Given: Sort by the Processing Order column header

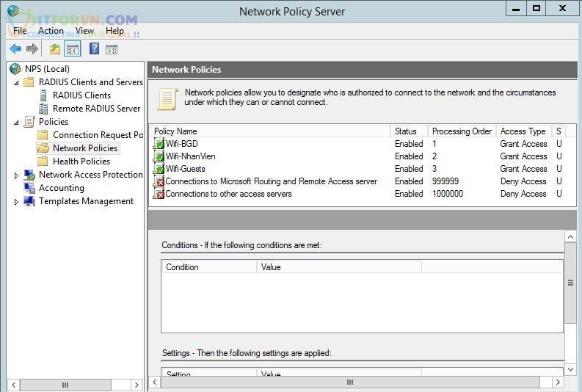Looking at the screenshot, I should pos(462,131).
